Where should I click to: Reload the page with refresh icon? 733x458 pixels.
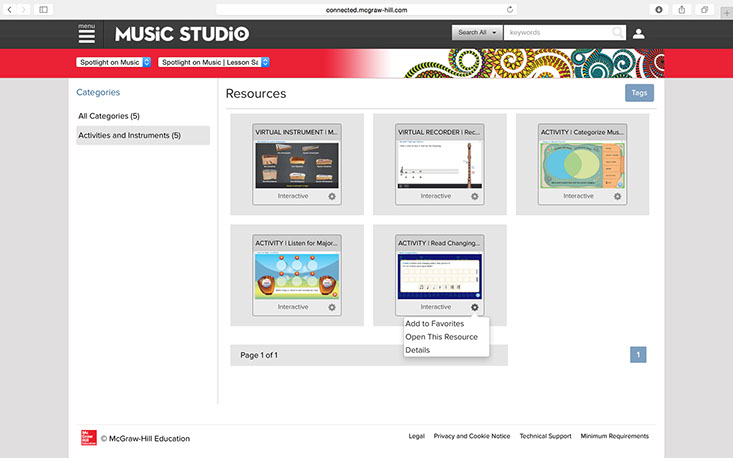(x=510, y=9)
